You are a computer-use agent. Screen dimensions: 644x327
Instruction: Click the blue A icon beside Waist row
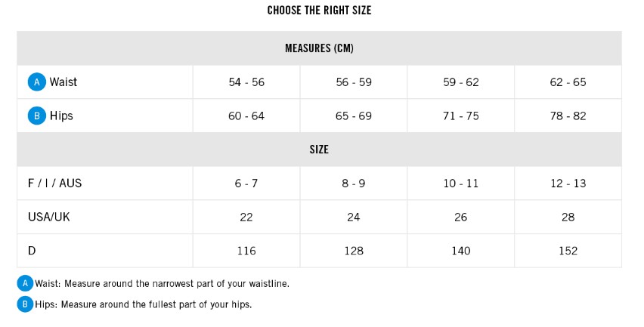tap(36, 82)
